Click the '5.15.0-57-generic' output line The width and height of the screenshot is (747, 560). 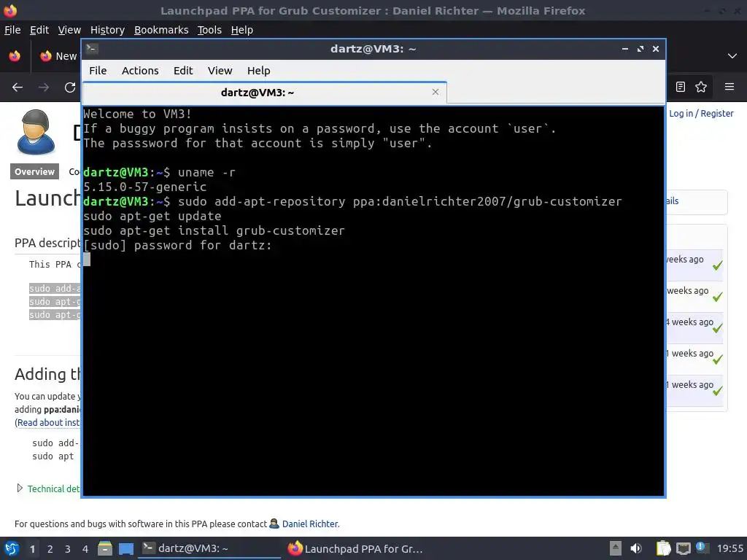pyautogui.click(x=145, y=187)
